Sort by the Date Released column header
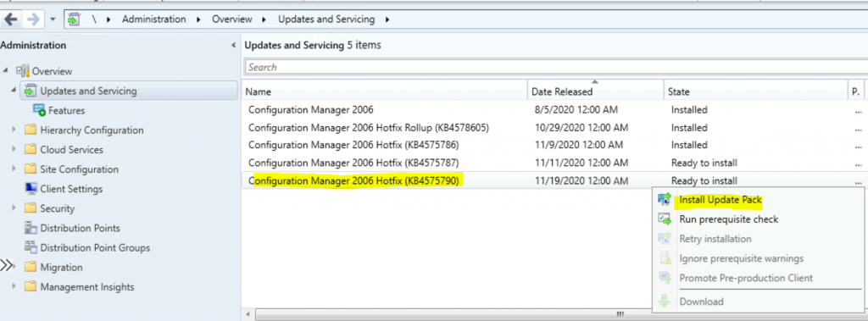This screenshot has width=868, height=321. [x=596, y=91]
